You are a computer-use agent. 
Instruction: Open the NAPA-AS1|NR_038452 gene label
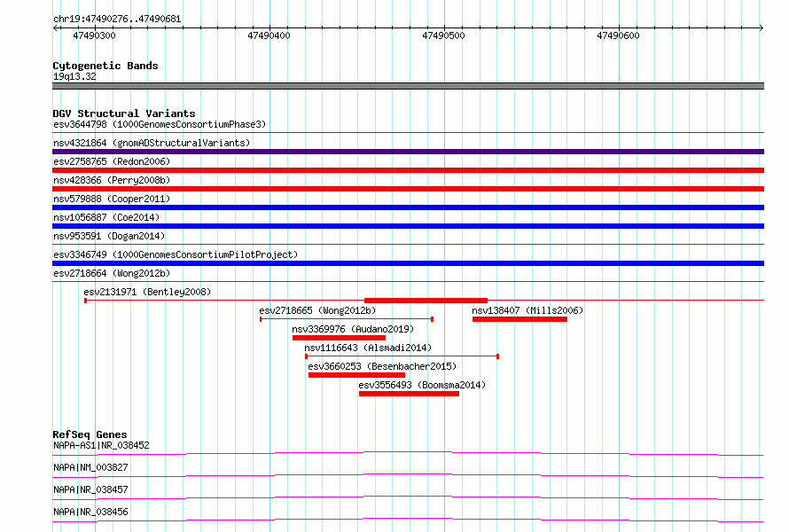click(101, 445)
